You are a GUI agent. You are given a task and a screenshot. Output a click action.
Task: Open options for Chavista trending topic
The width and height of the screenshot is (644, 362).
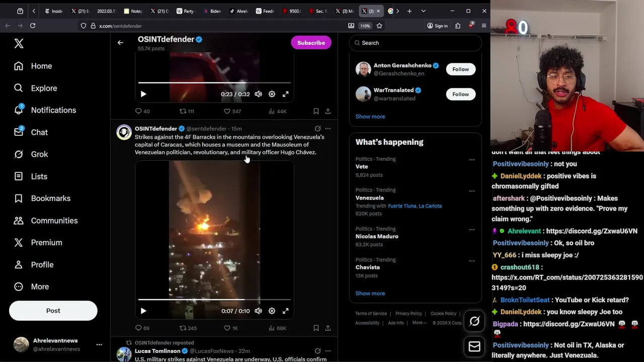(x=472, y=260)
